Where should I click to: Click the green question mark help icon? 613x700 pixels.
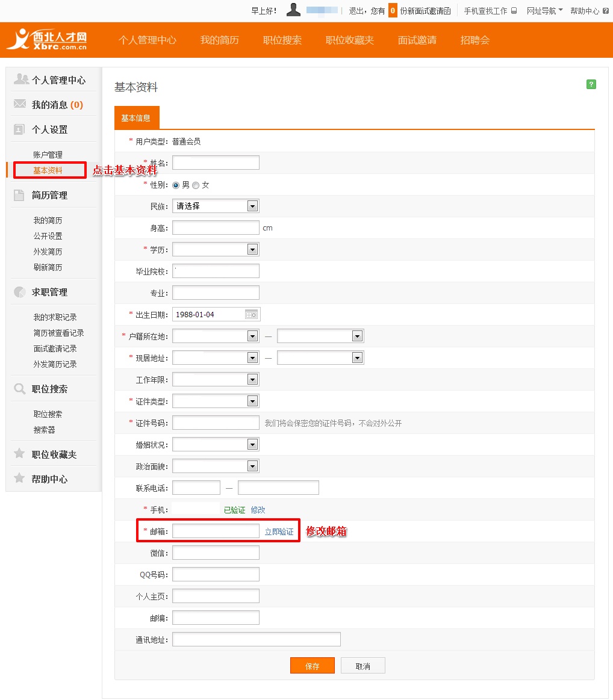click(591, 84)
